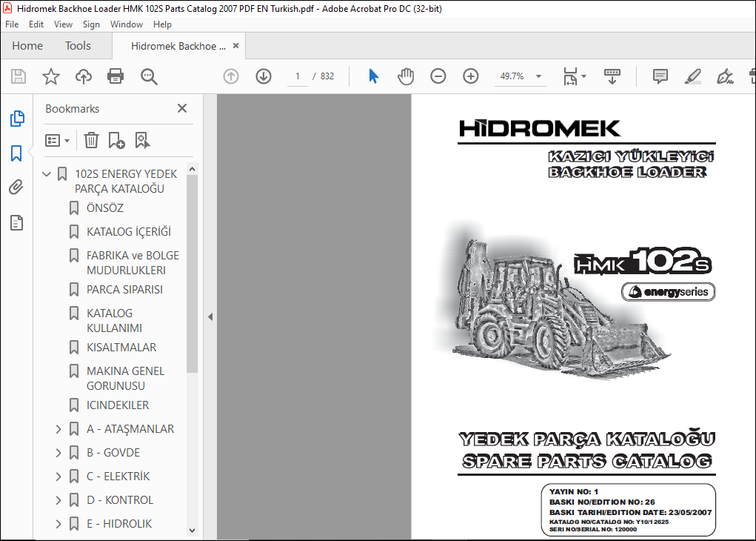Screen dimensions: 756x541
Task: Open the KATALOG KULLANIMI bookmark
Action: click(x=114, y=320)
